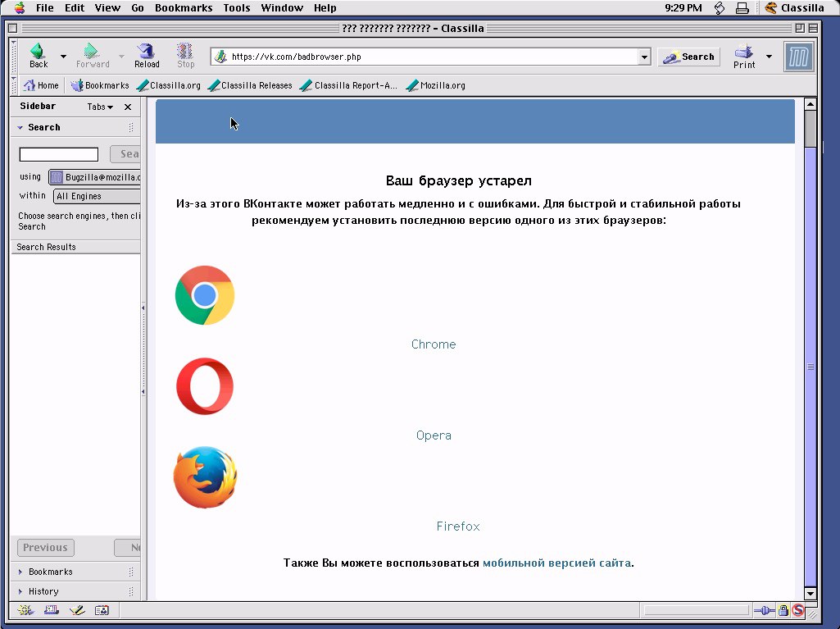
Task: Click the Stop loading button
Action: (x=185, y=56)
